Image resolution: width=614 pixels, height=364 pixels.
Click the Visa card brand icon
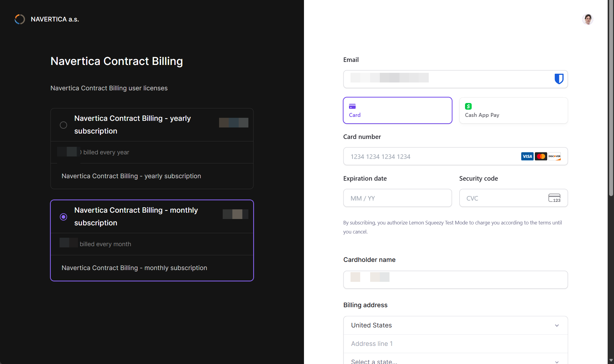tap(527, 156)
